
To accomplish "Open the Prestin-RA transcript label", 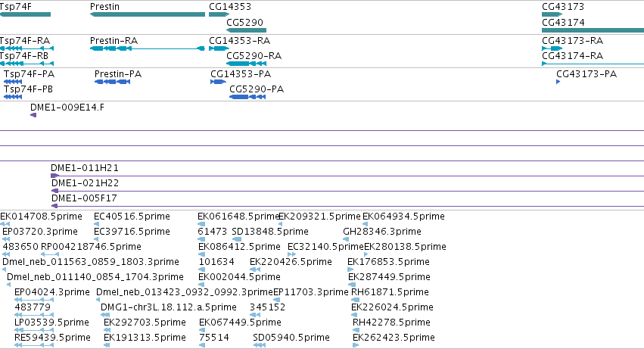I will [114, 41].
